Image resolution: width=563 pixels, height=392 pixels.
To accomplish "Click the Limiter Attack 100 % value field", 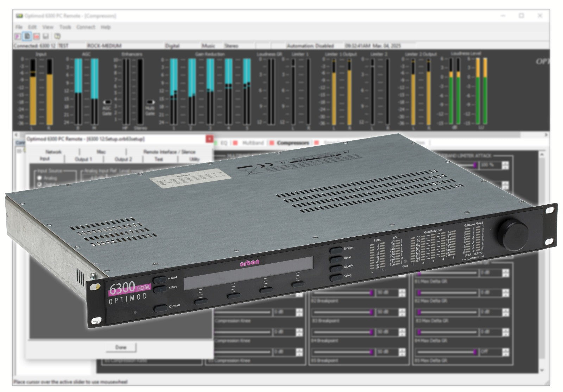I will [x=490, y=165].
